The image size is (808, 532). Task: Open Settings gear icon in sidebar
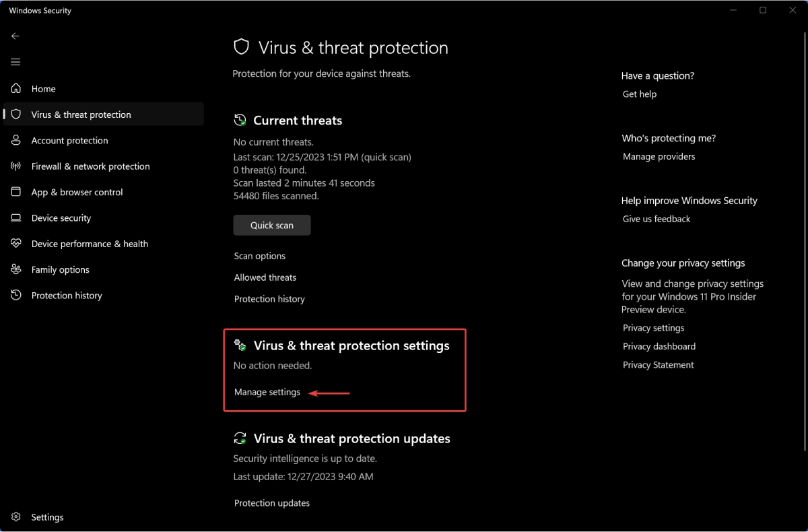click(x=16, y=517)
